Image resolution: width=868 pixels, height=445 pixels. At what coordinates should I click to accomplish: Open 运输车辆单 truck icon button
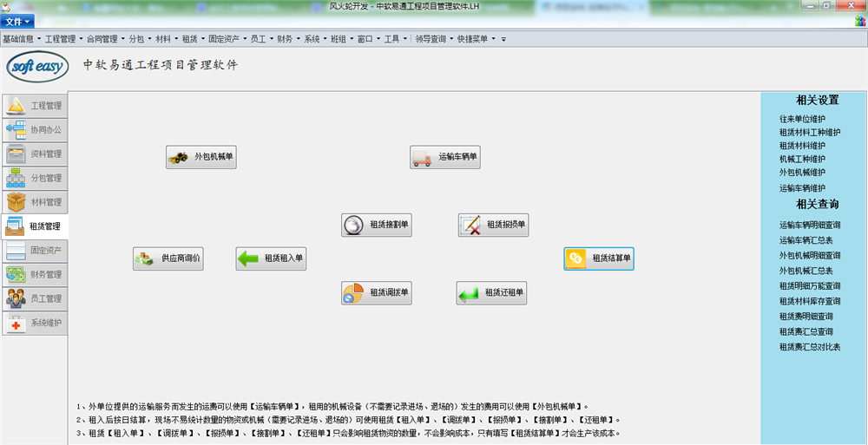tap(444, 157)
